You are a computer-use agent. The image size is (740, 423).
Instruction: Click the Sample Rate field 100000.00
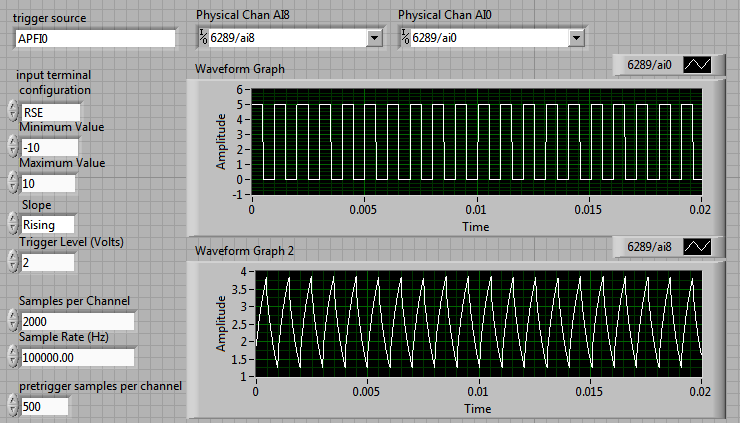click(x=78, y=357)
